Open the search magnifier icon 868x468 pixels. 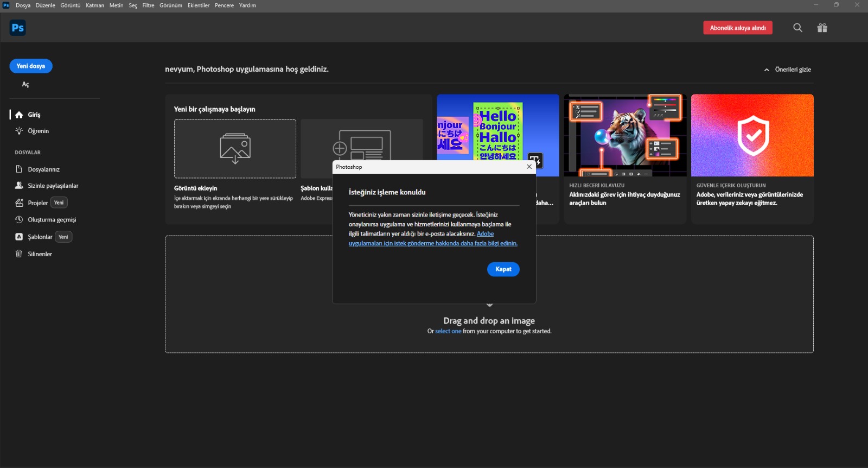(797, 28)
